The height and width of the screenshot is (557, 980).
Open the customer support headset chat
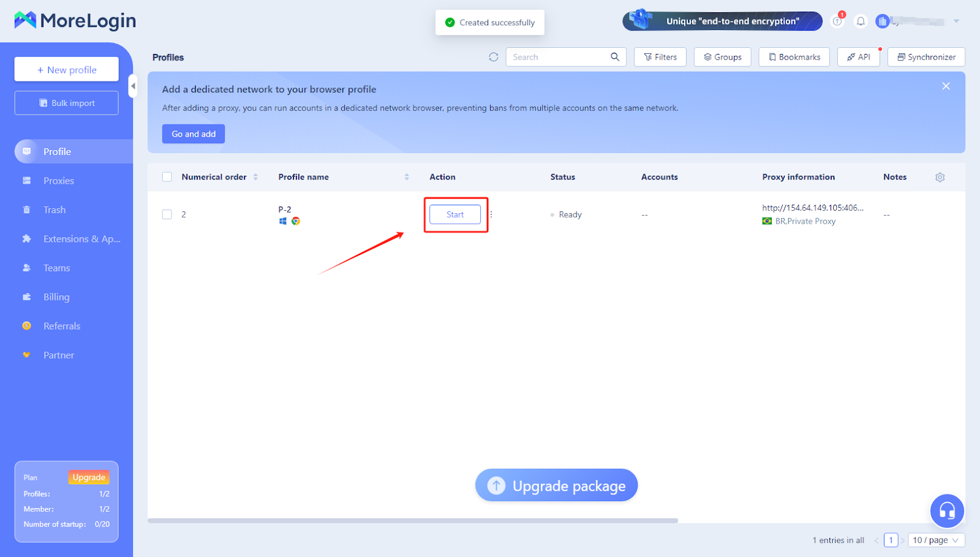(946, 510)
